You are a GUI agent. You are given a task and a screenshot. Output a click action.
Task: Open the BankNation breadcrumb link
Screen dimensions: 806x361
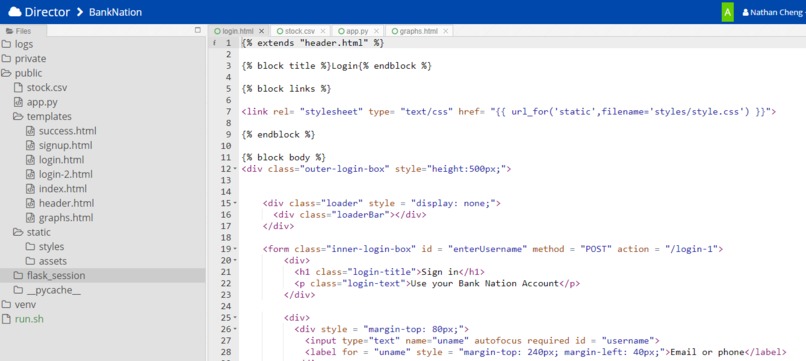(x=115, y=12)
